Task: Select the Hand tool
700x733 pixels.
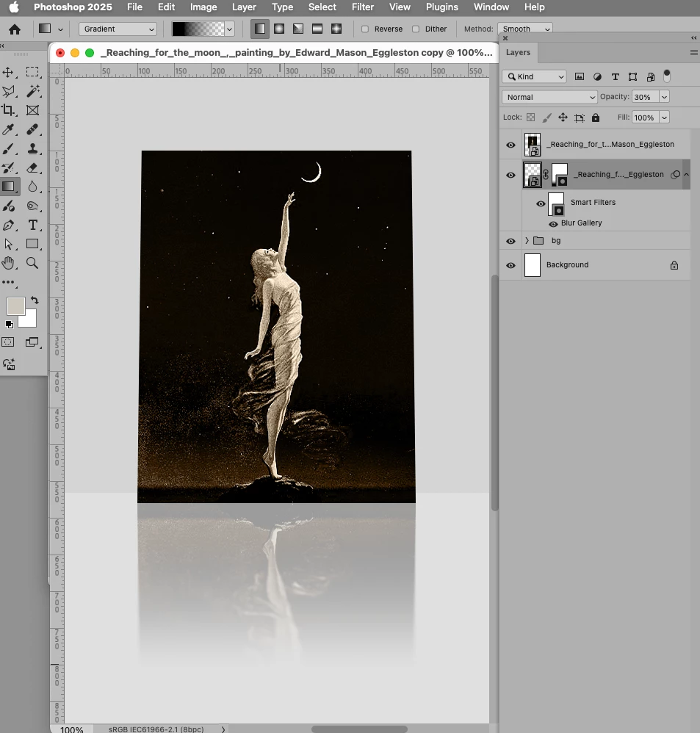Action: point(8,263)
